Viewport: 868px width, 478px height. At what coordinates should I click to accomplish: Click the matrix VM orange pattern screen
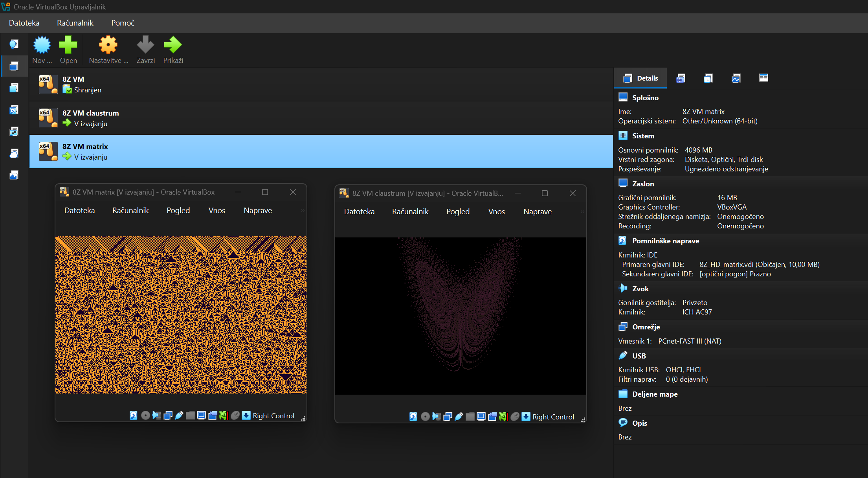(181, 315)
